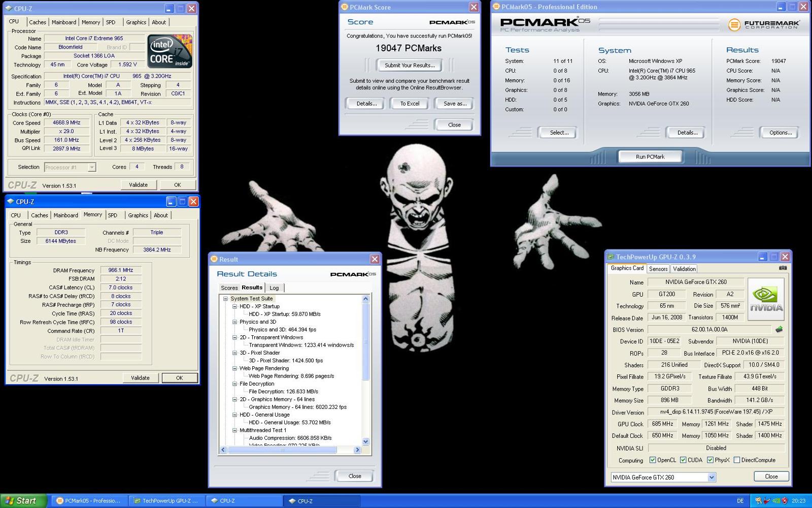Collapse the System Test Suite node
Screen dimensions: 812x508
(x=225, y=299)
